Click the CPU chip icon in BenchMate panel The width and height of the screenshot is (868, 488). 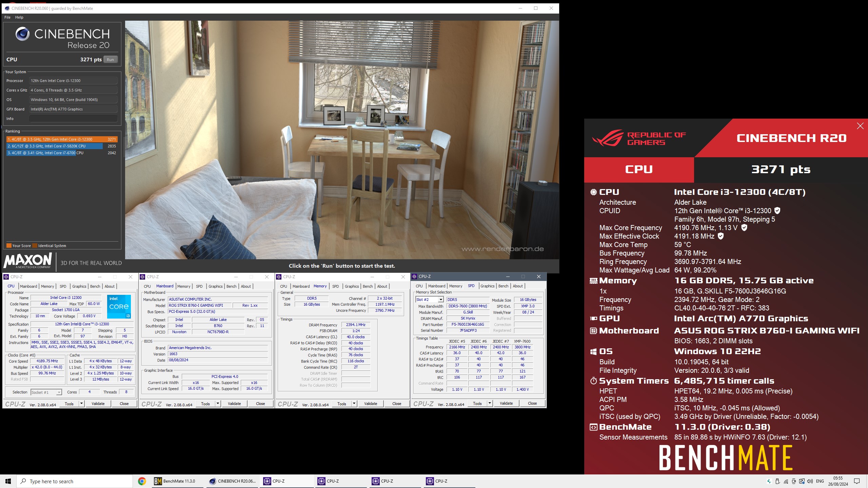click(593, 192)
